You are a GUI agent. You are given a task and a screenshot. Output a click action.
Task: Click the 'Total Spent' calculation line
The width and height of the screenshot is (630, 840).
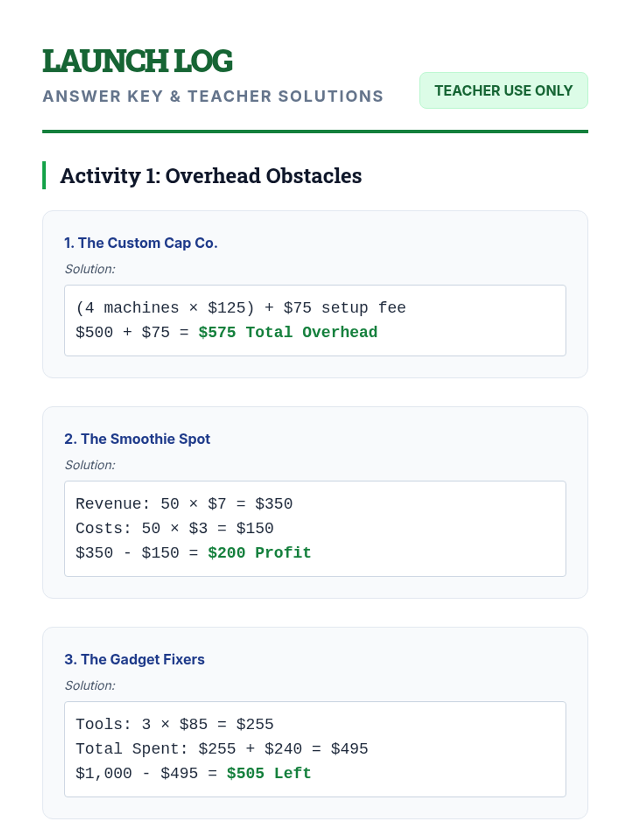[x=222, y=749]
